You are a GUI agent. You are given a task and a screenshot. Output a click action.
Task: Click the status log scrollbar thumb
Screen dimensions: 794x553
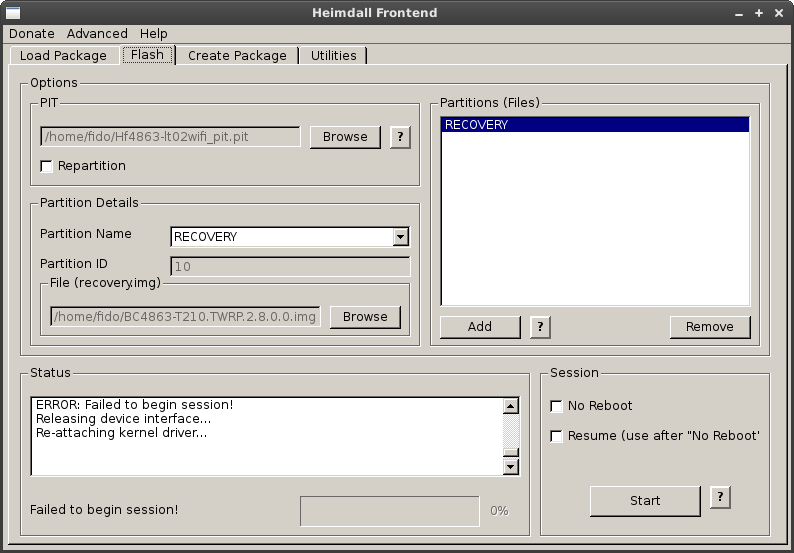tap(510, 453)
